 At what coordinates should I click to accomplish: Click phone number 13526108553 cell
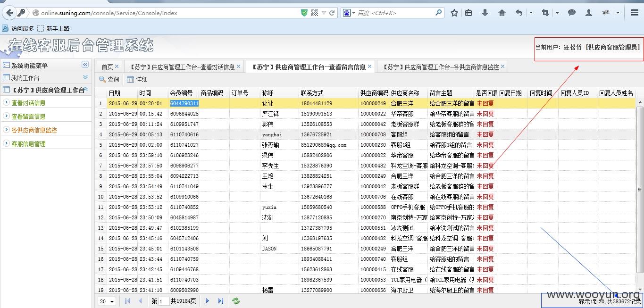pyautogui.click(x=329, y=124)
